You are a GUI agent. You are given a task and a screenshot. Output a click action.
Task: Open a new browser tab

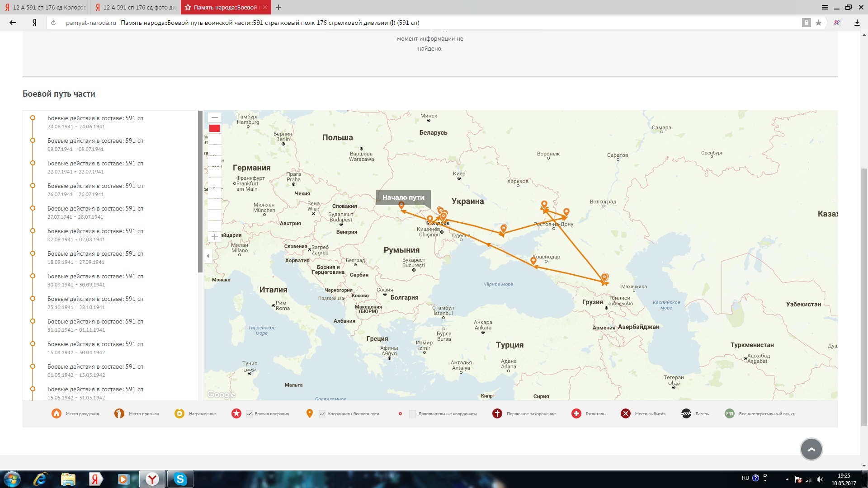(278, 7)
